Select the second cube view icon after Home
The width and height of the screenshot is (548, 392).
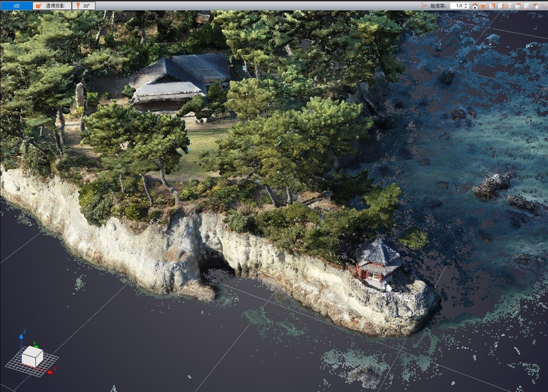tap(493, 6)
